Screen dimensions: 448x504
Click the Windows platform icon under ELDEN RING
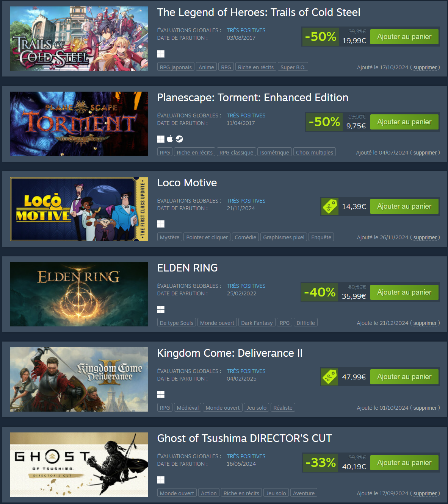(161, 309)
